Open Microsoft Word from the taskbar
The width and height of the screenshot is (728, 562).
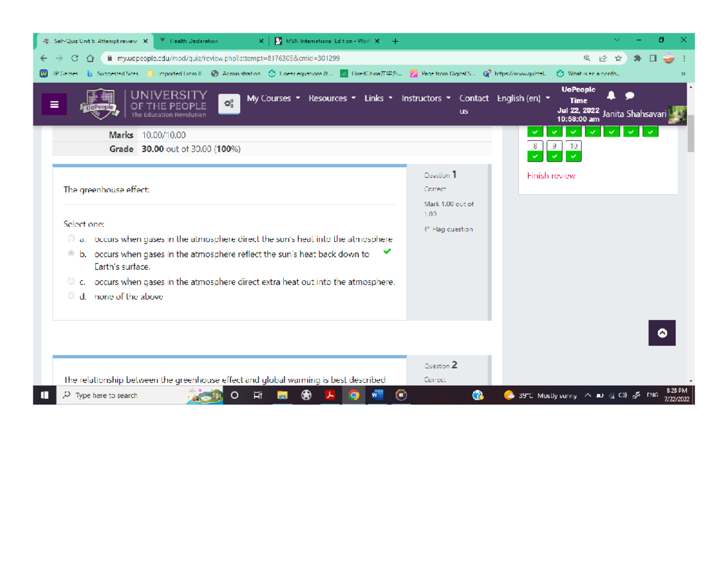[x=377, y=395]
